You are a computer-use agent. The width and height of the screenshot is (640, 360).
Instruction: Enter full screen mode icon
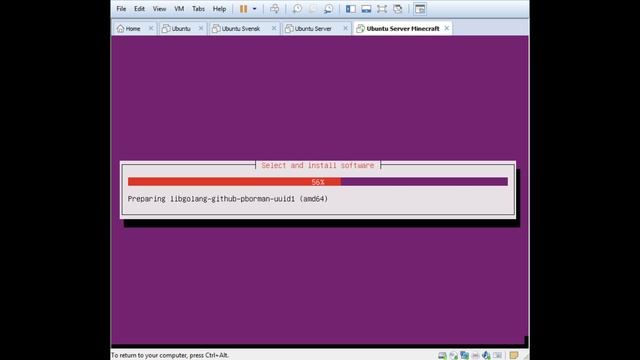click(x=382, y=9)
